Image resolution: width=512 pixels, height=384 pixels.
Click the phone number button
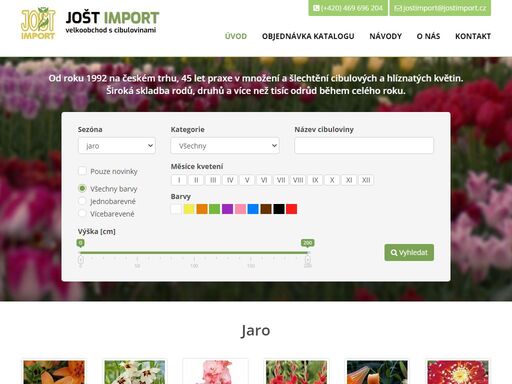[x=348, y=8]
